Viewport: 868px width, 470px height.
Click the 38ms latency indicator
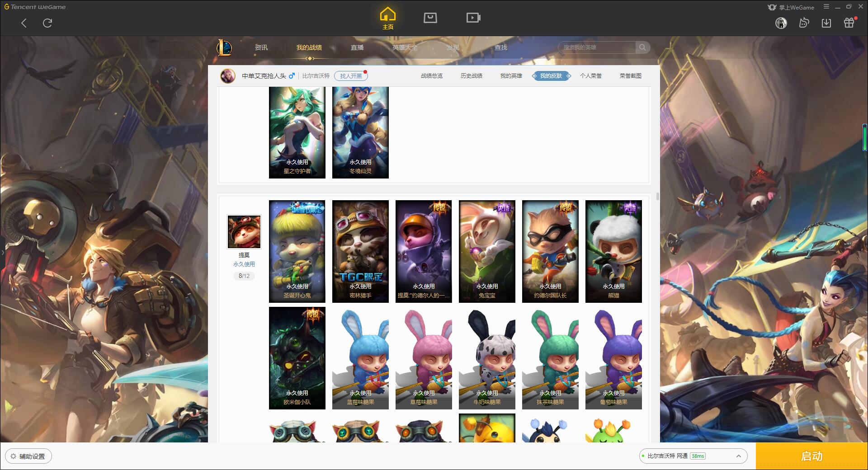click(x=698, y=456)
